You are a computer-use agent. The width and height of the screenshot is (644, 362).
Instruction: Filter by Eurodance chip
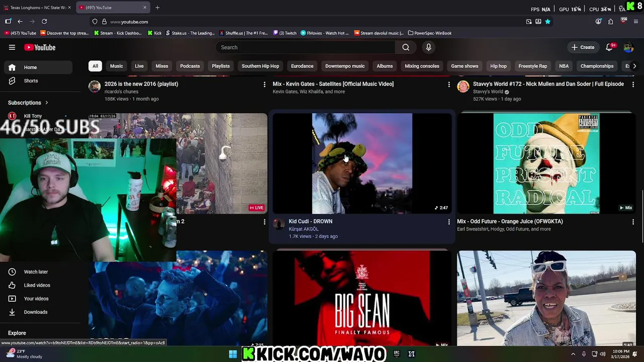302,66
